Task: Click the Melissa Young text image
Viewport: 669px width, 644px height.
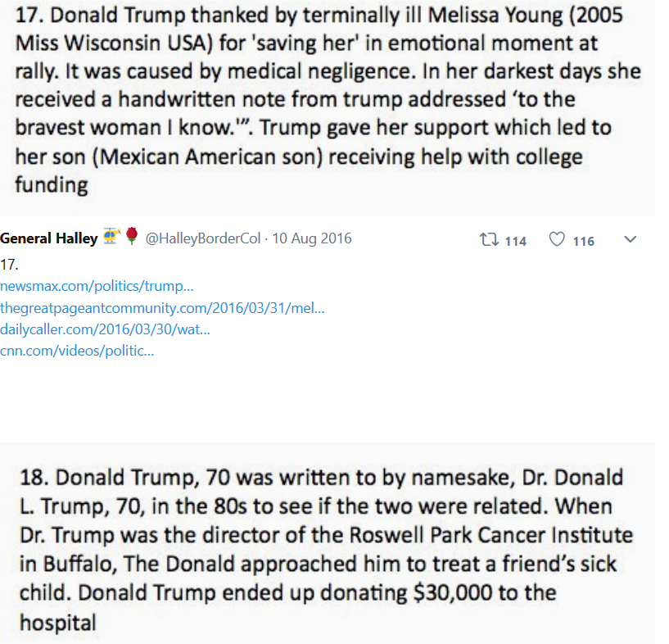Action: [x=328, y=108]
